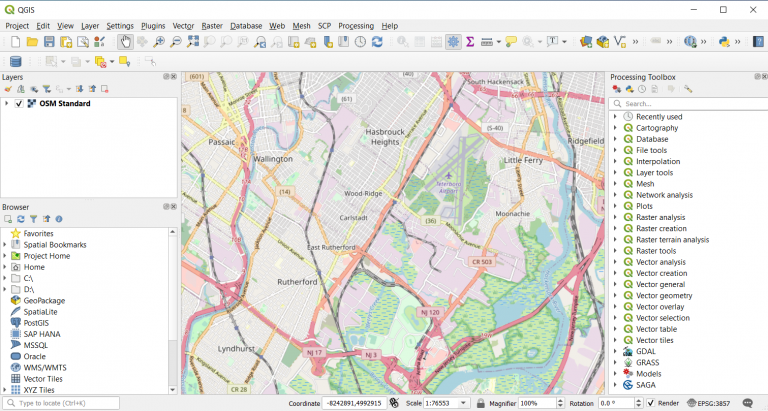Select the Pan Map hand tool
The image size is (768, 411).
pos(125,42)
